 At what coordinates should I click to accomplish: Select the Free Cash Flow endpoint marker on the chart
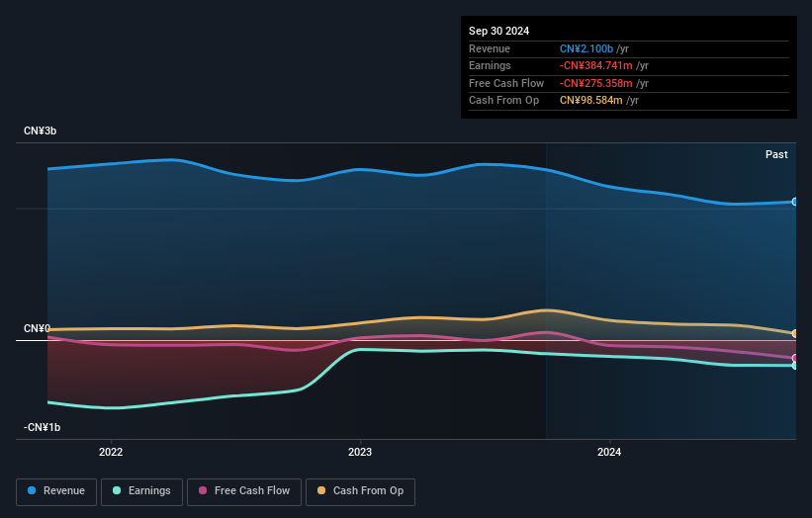[795, 358]
